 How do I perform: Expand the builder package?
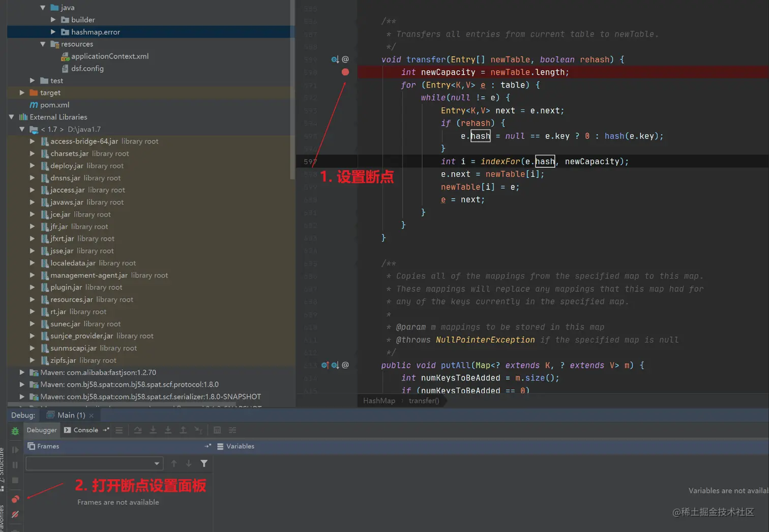coord(53,20)
